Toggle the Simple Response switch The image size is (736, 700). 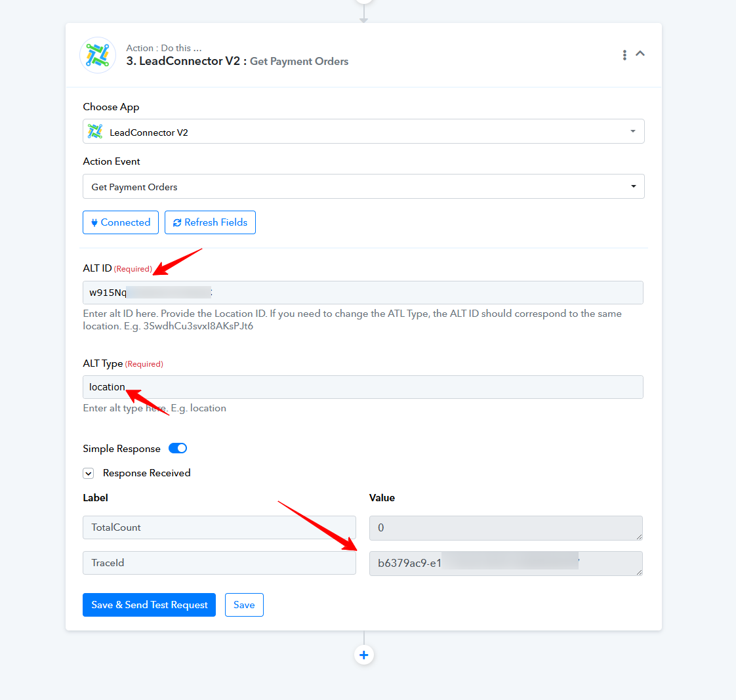click(x=178, y=448)
